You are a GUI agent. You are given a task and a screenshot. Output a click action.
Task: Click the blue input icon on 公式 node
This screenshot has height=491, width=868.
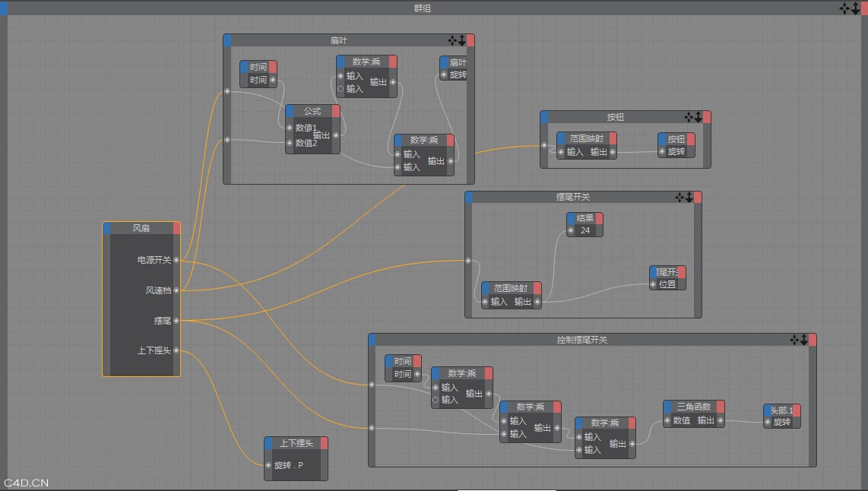click(290, 110)
